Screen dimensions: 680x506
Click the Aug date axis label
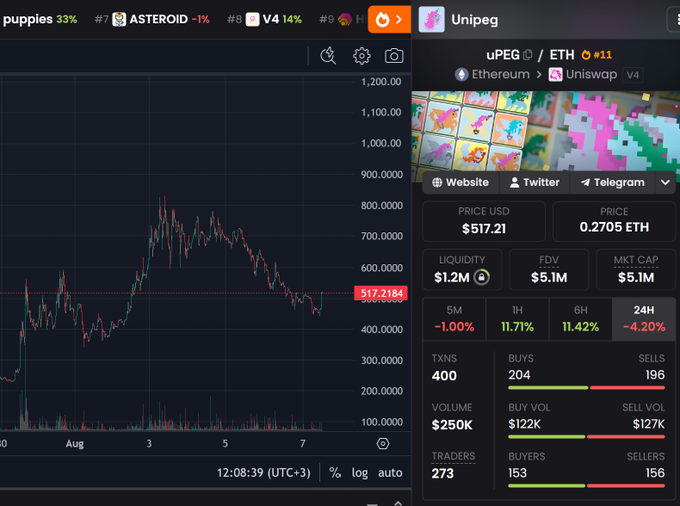click(x=75, y=444)
